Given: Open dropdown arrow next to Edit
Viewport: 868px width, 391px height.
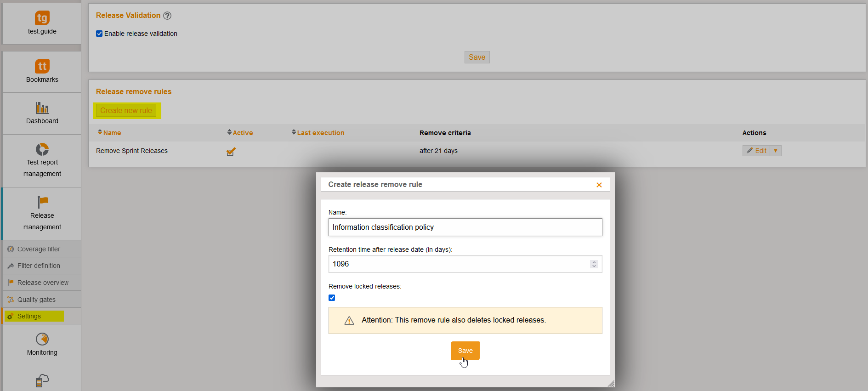Looking at the screenshot, I should [776, 151].
